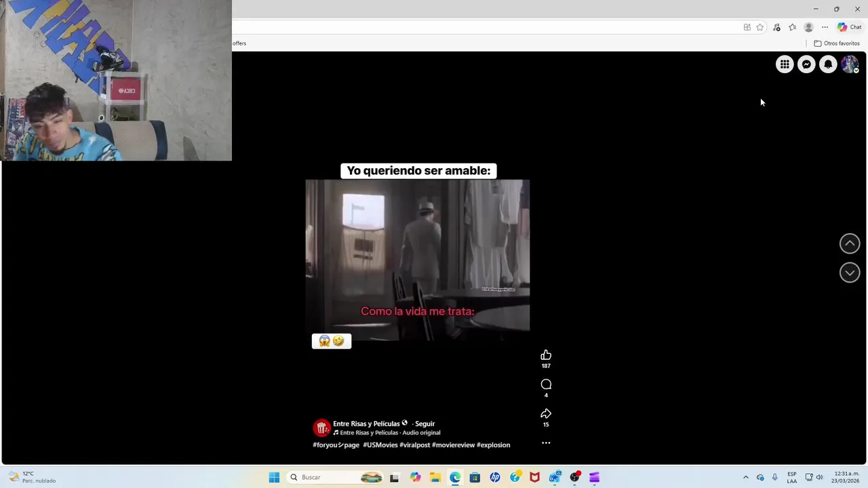Open Task View on the taskbar
Screen dimensions: 868x488
395,477
